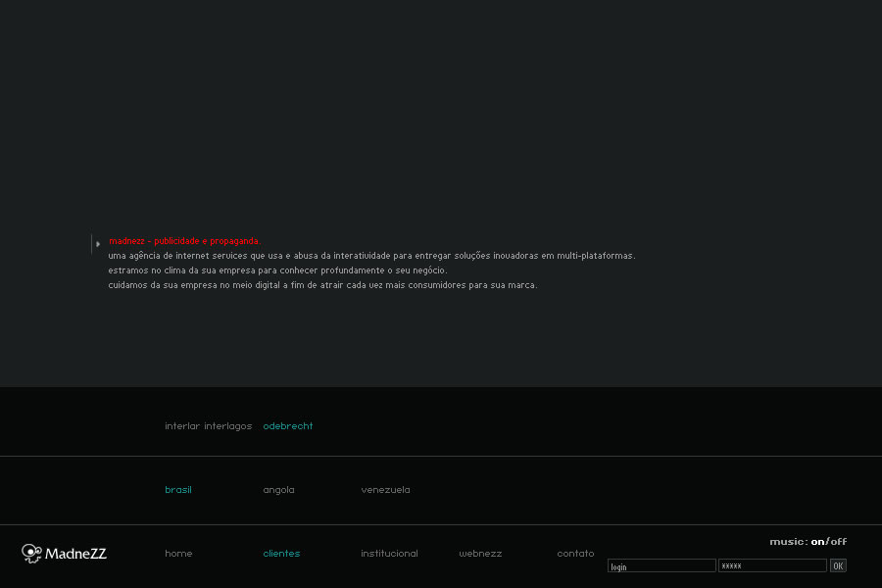
Task: Open the home menu item
Action: pyautogui.click(x=178, y=554)
